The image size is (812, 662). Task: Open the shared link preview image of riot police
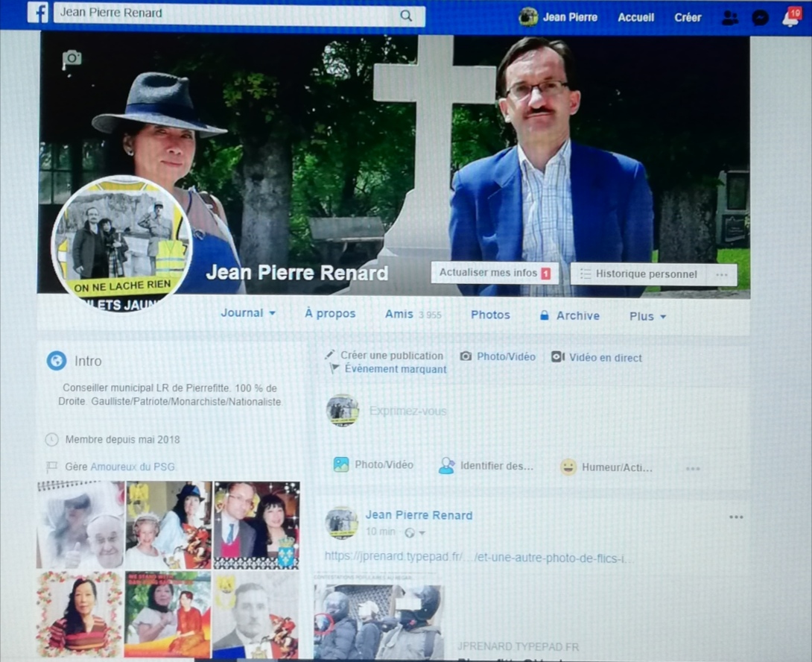click(380, 622)
